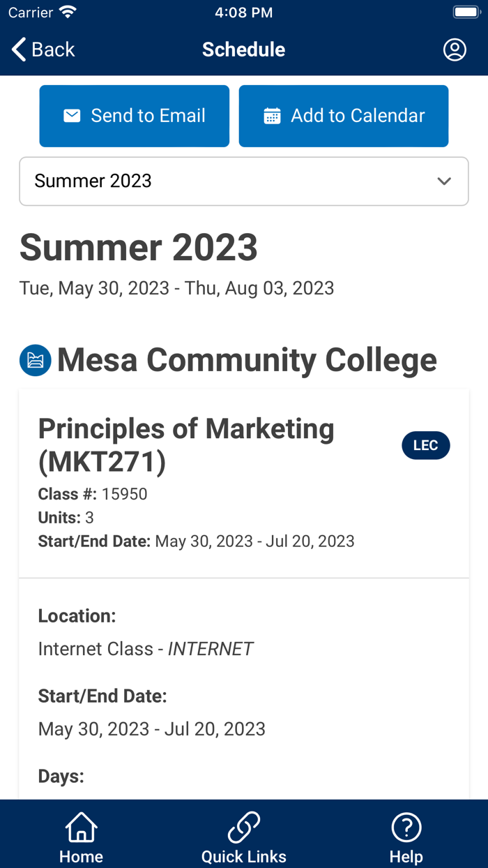Tap the back chevron arrow icon

point(17,49)
